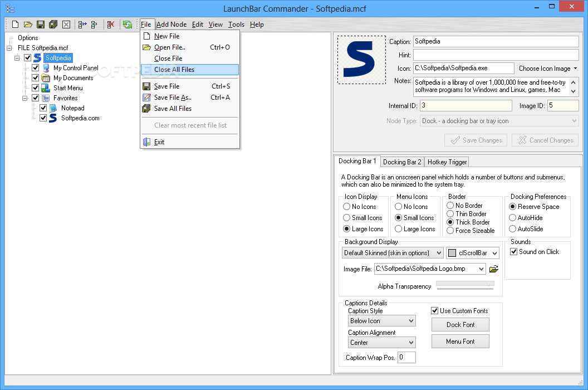The height and width of the screenshot is (390, 588).
Task: Click the Favorites node icon
Action: point(46,98)
